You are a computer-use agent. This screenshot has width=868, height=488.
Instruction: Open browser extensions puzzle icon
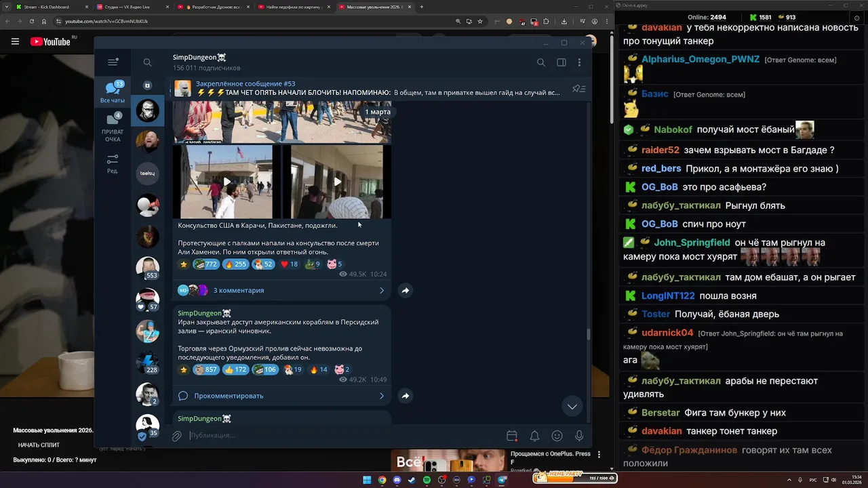tap(547, 21)
